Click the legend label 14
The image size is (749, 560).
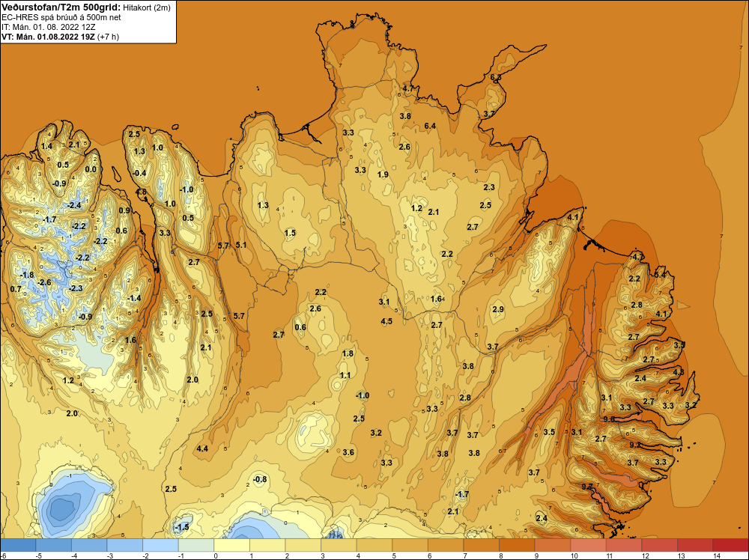tap(717, 556)
